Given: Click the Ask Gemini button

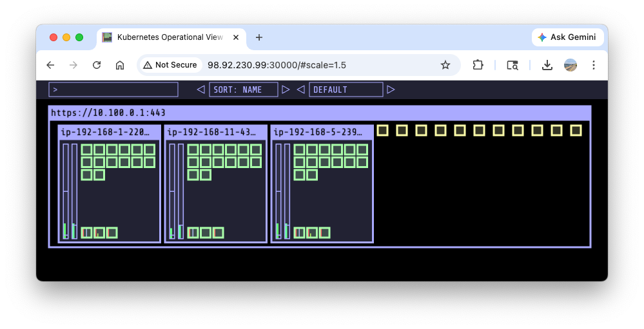Looking at the screenshot, I should [x=567, y=37].
